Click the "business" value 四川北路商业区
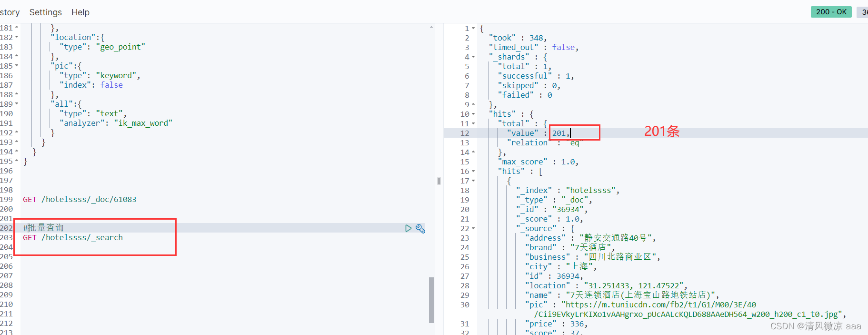868x335 pixels. tap(619, 257)
